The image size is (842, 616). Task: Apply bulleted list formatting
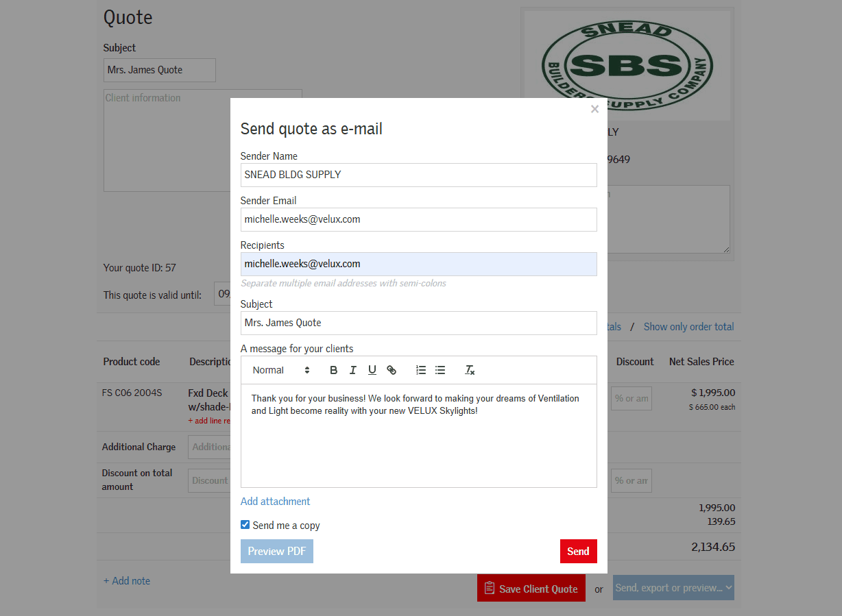point(440,370)
